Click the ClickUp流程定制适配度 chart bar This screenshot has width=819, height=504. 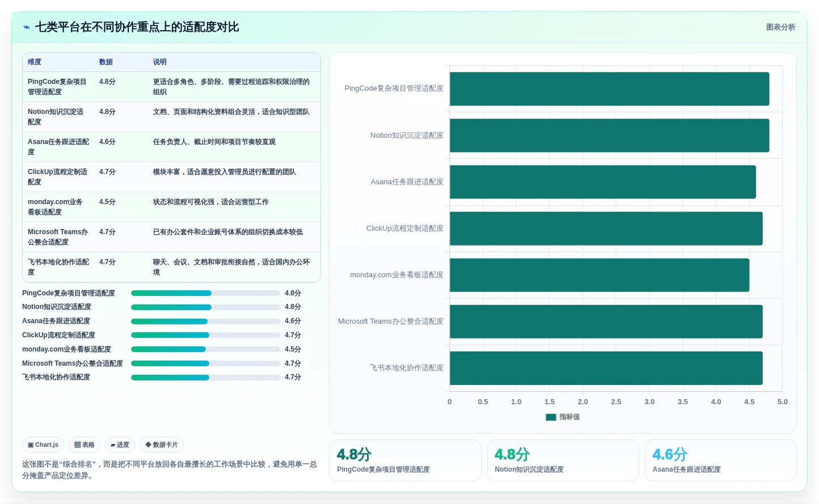[x=606, y=228]
